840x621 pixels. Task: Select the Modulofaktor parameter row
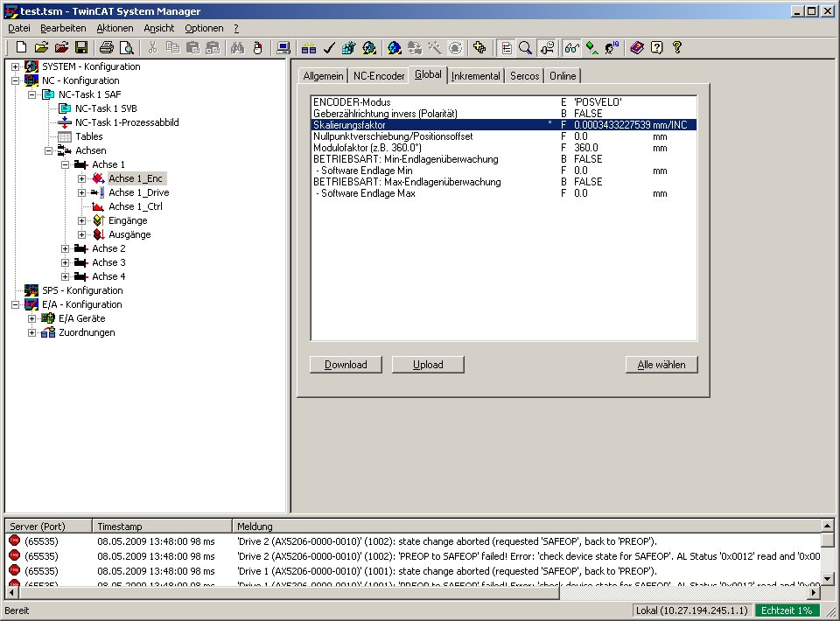pos(504,148)
